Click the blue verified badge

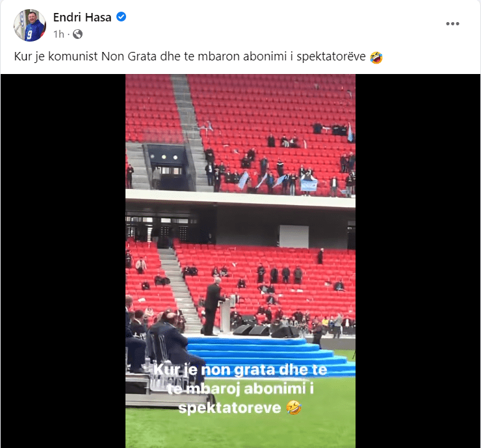(121, 16)
